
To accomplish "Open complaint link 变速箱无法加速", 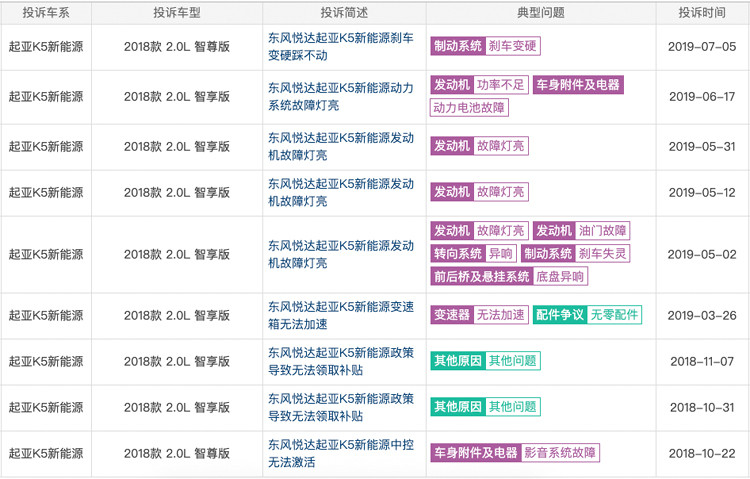I will click(341, 315).
